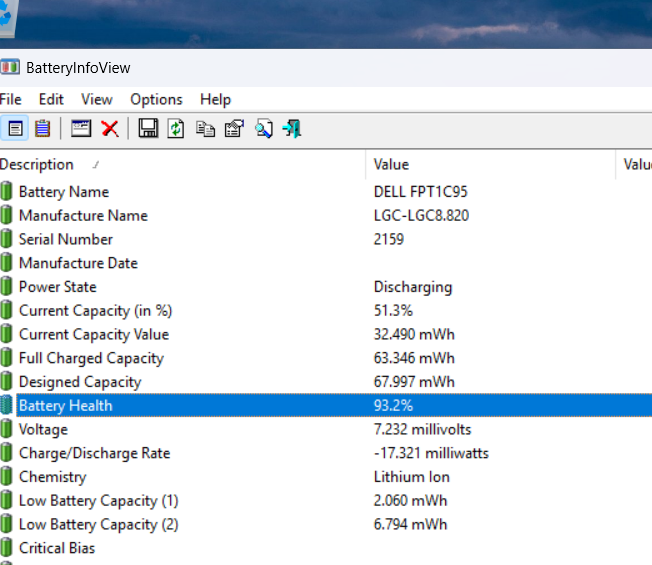Screen dimensions: 652x565
Task: Click the battery icon beside Full Charged Capacity
Action: pyautogui.click(x=6, y=358)
